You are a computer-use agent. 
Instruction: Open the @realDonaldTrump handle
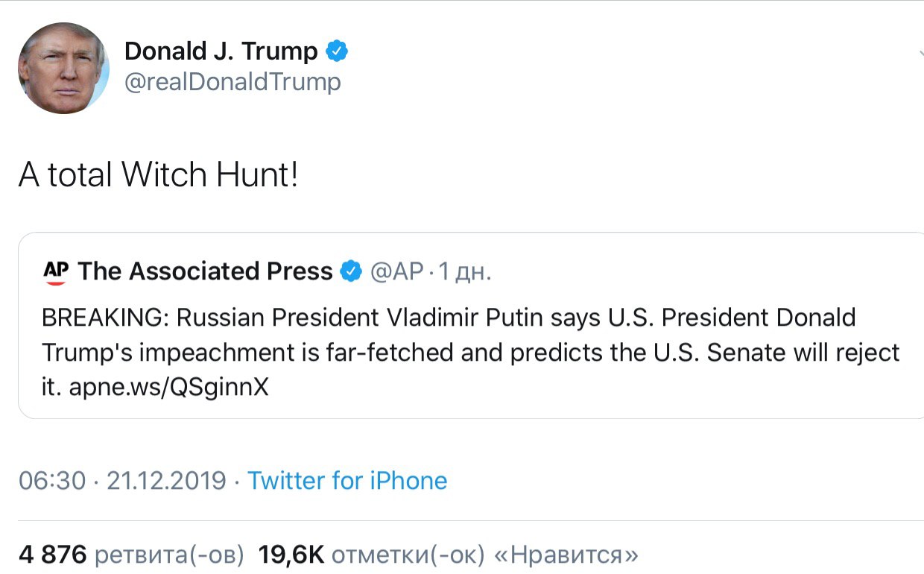pos(232,81)
